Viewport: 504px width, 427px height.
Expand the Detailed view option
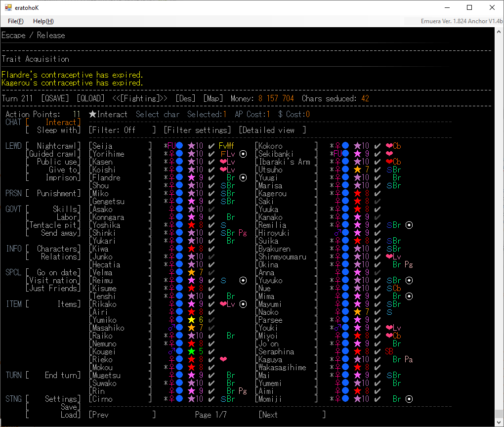272,130
